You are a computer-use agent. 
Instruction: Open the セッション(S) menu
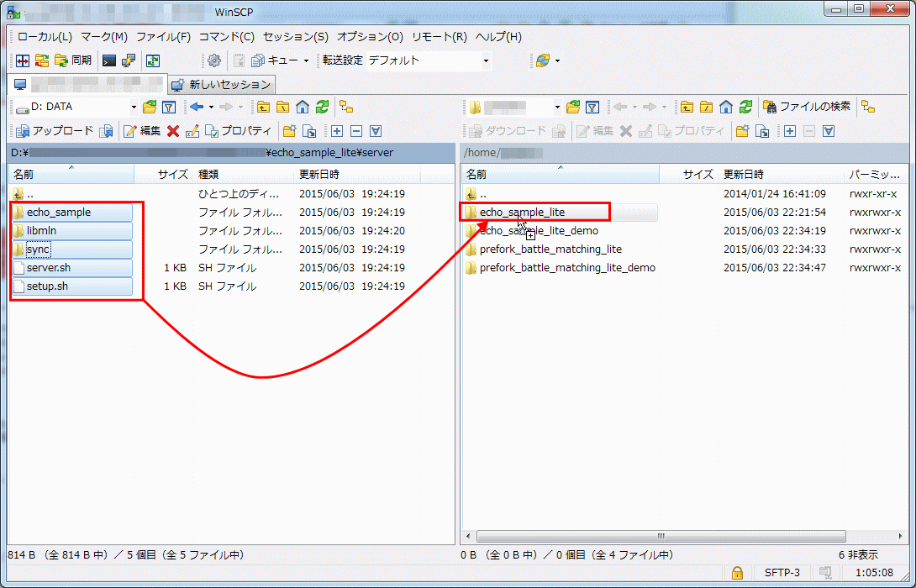296,37
